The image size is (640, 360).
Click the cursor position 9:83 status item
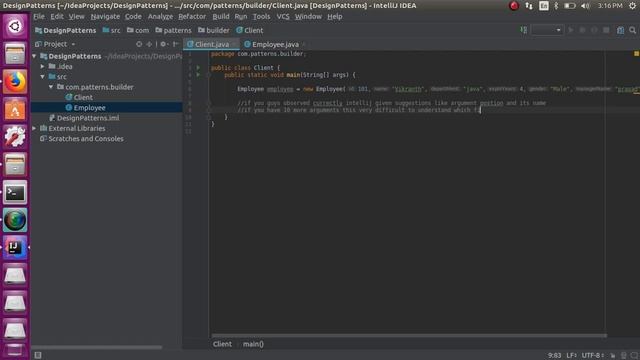coord(554,356)
